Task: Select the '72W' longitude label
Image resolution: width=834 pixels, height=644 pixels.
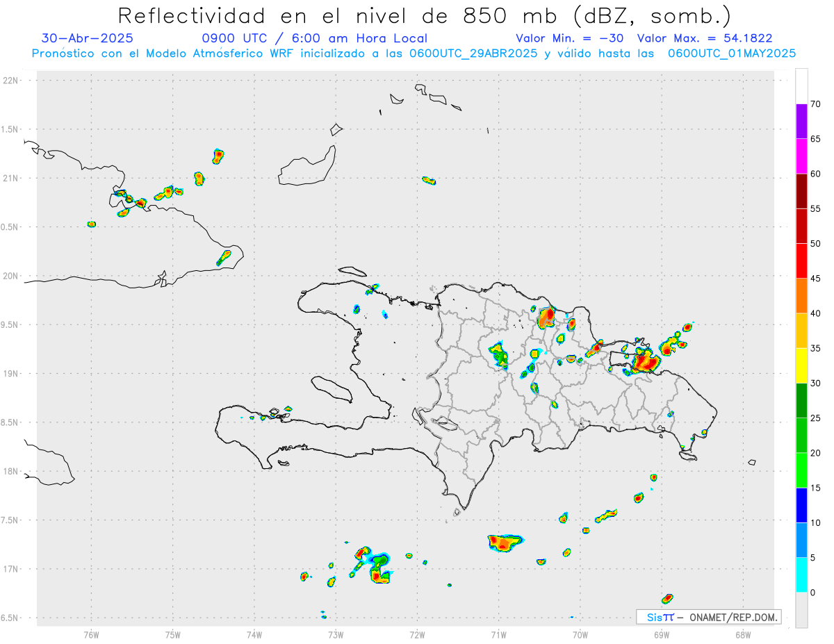Action: 417,634
